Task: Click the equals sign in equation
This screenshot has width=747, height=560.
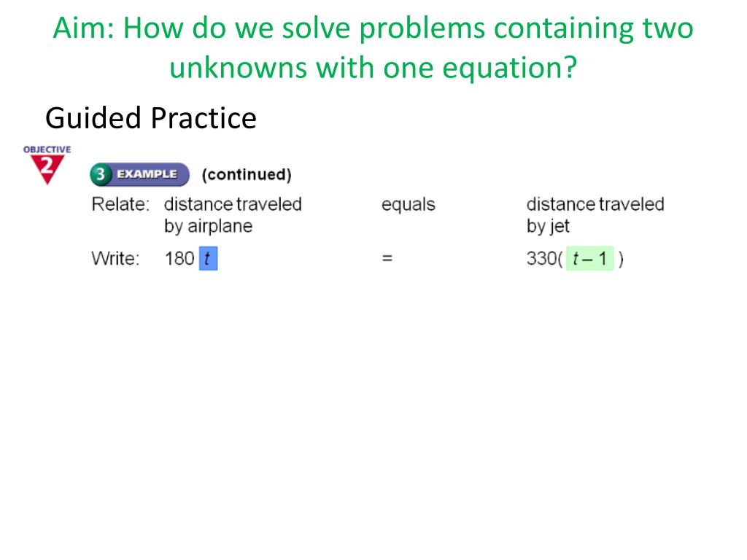Action: (387, 259)
